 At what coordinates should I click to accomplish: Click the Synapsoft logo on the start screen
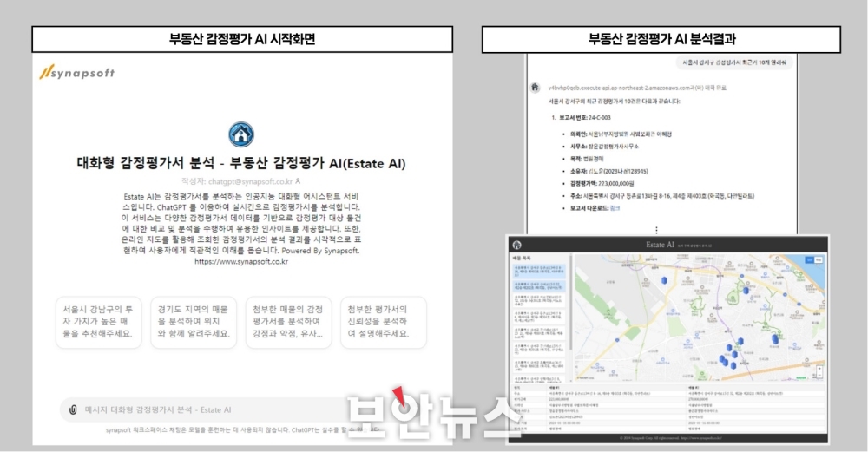click(x=77, y=73)
